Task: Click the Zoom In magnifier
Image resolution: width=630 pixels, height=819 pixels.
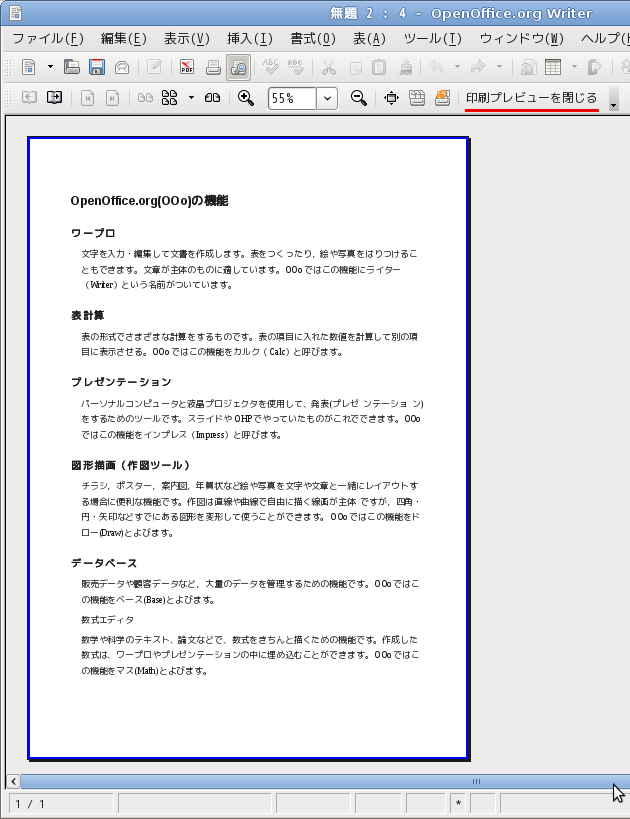Action: [246, 98]
